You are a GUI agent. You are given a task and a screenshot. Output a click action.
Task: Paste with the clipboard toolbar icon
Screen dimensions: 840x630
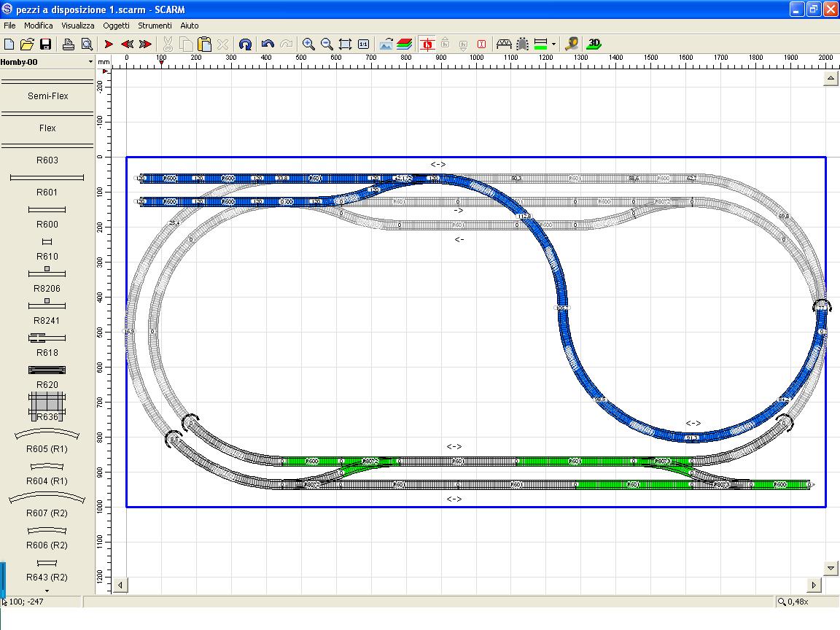(204, 44)
